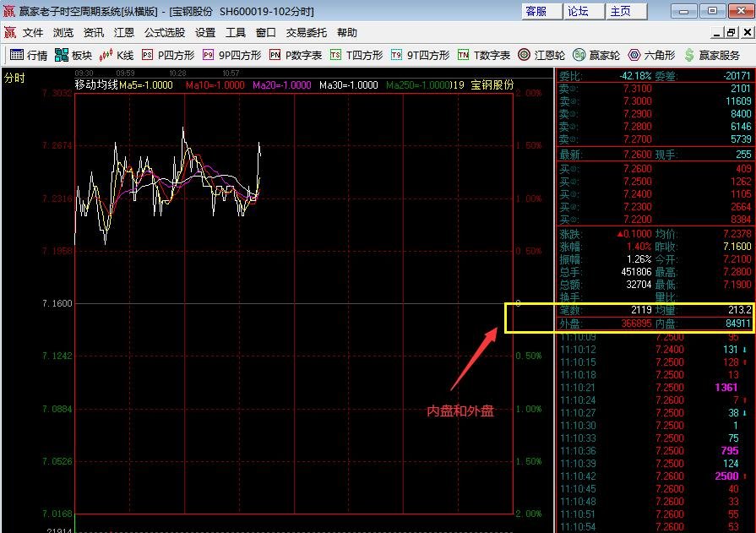Open the 赢家服务 dollar icon
The height and width of the screenshot is (533, 756).
click(x=689, y=55)
